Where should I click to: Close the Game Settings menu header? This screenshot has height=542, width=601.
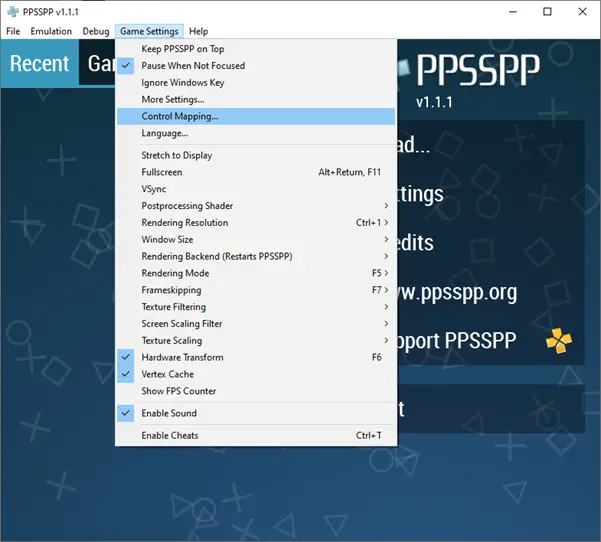(149, 31)
